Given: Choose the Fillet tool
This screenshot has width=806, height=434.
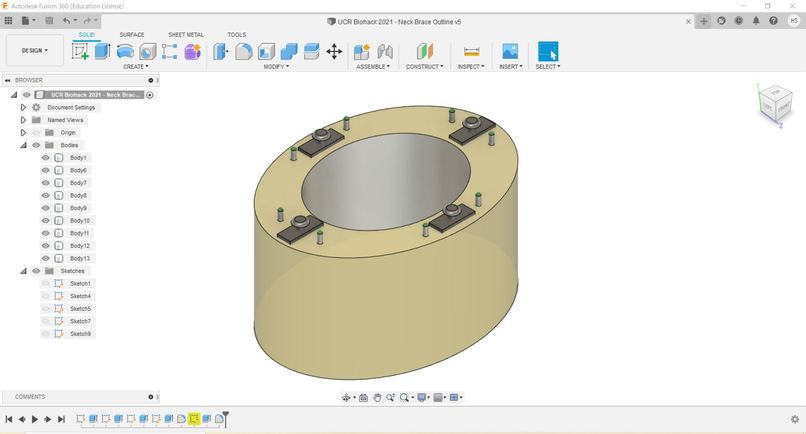Looking at the screenshot, I should click(x=244, y=51).
